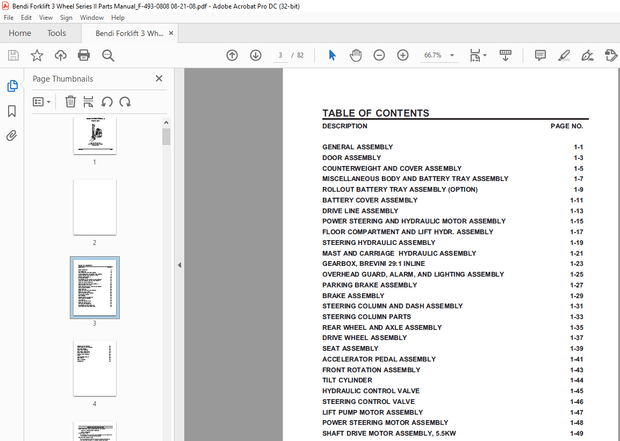Select page 4 thumbnail
The height and width of the screenshot is (441, 620).
(95, 368)
